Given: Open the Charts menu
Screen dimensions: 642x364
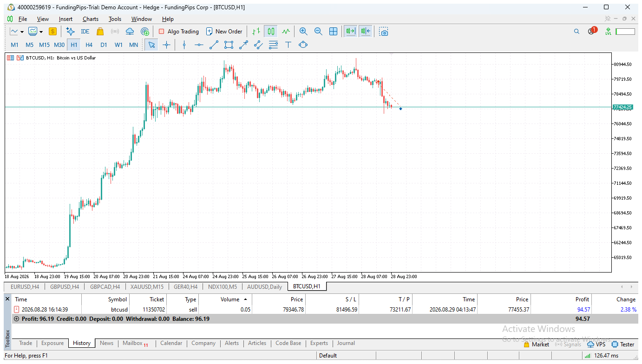Looking at the screenshot, I should (91, 19).
